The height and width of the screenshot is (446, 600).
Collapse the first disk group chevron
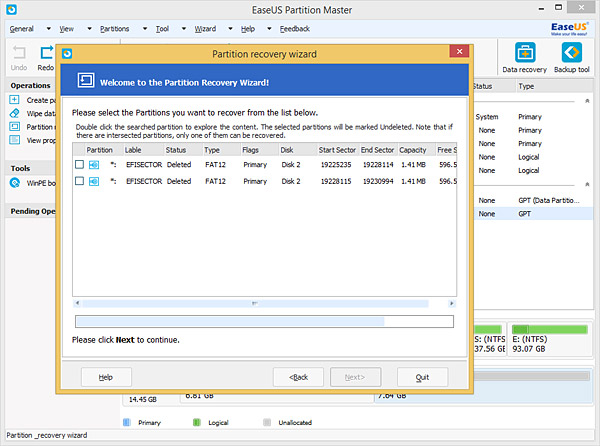pos(587,101)
